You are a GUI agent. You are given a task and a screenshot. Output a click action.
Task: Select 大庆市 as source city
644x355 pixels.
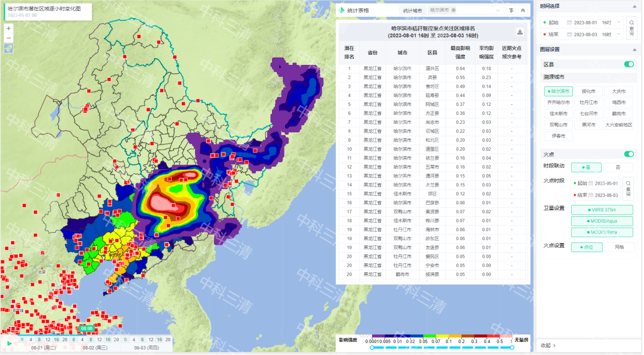tap(618, 91)
